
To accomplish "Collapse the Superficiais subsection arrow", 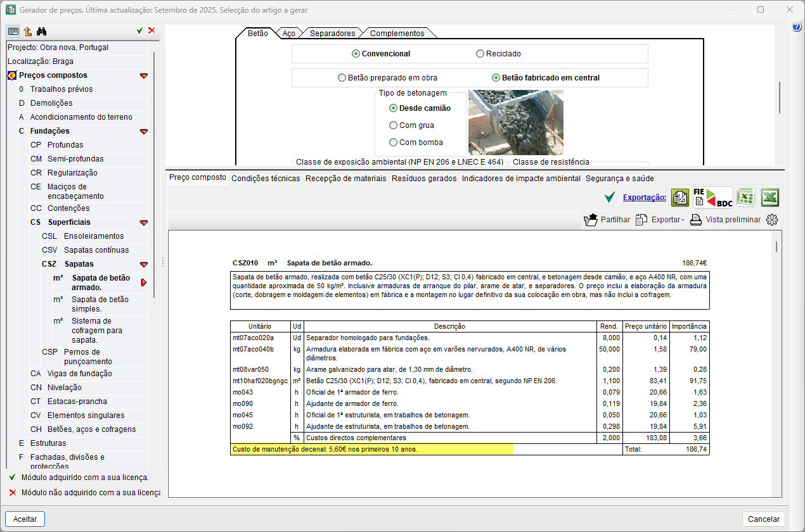I will pyautogui.click(x=144, y=222).
